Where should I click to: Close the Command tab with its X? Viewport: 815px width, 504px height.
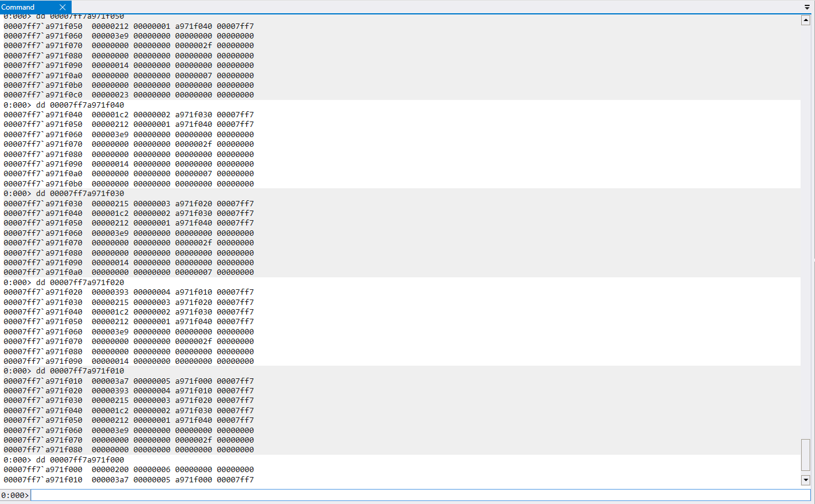coord(63,7)
